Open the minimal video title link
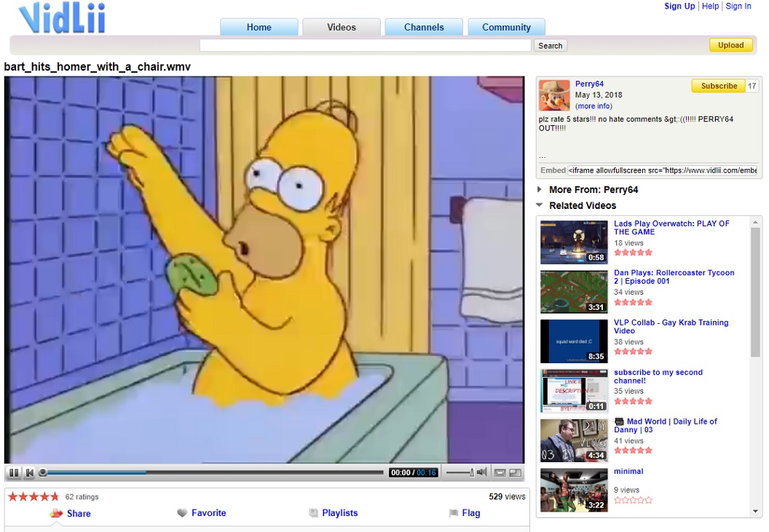The height and width of the screenshot is (532, 769). point(628,471)
